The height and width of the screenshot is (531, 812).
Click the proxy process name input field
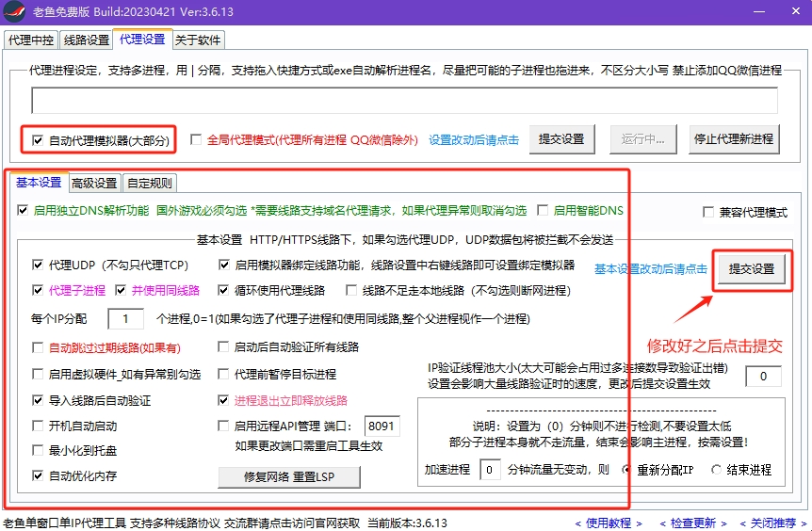[404, 101]
